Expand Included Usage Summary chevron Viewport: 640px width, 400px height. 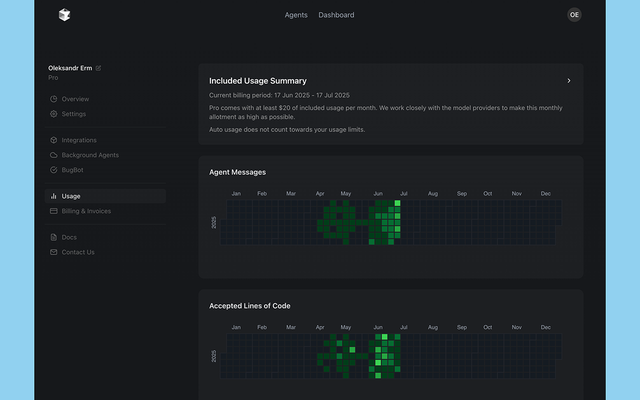pyautogui.click(x=569, y=81)
